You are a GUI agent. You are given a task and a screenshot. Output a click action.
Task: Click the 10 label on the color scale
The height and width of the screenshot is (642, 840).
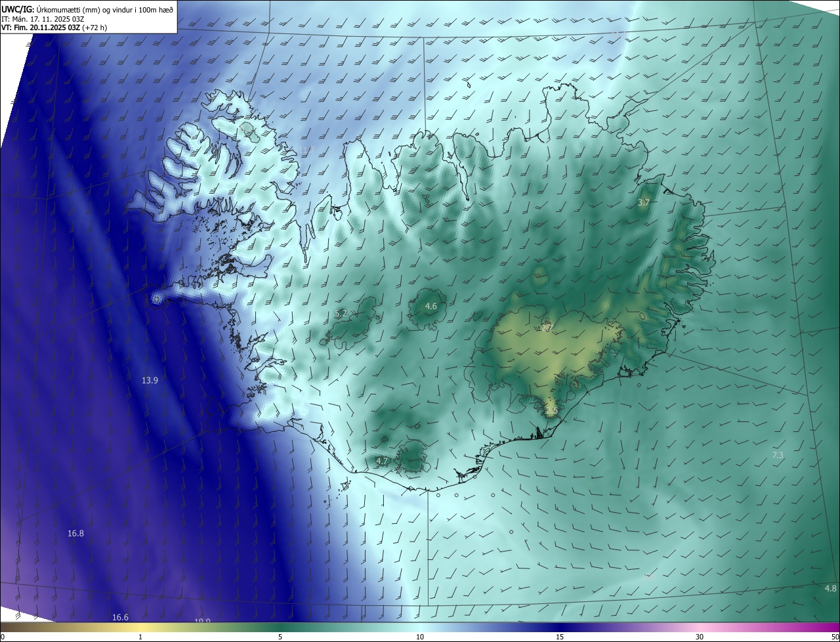[x=420, y=637]
